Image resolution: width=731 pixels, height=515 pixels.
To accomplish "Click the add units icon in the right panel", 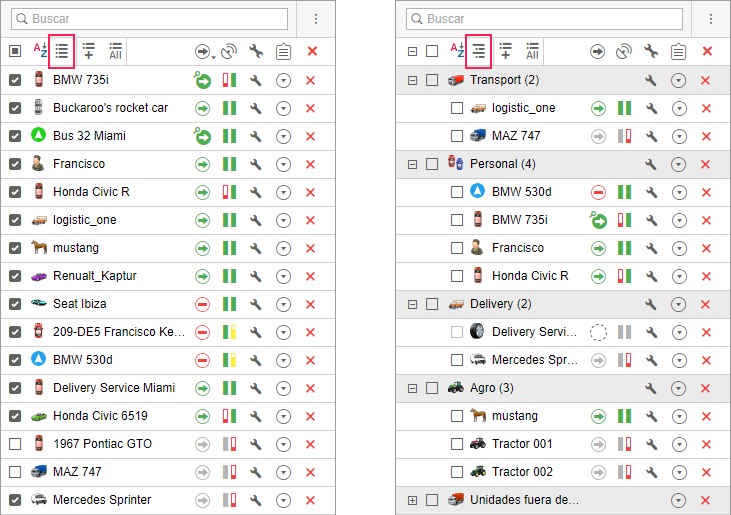I will pos(505,51).
